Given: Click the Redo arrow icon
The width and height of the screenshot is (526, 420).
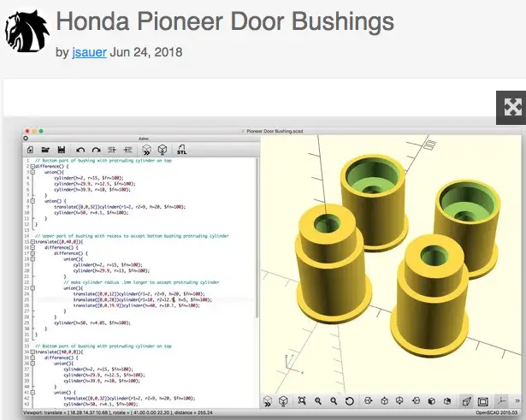Looking at the screenshot, I should (x=97, y=150).
